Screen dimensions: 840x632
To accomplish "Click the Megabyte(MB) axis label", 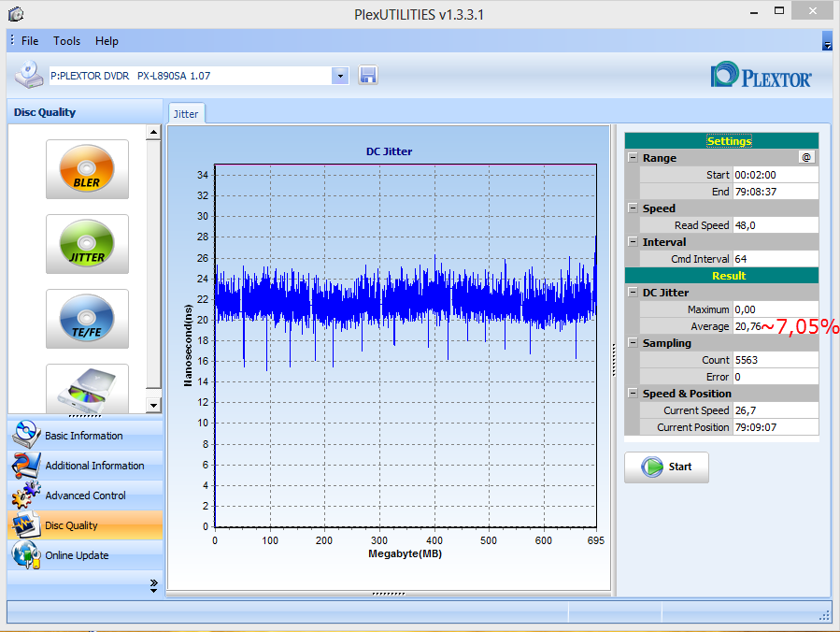I will [x=405, y=553].
